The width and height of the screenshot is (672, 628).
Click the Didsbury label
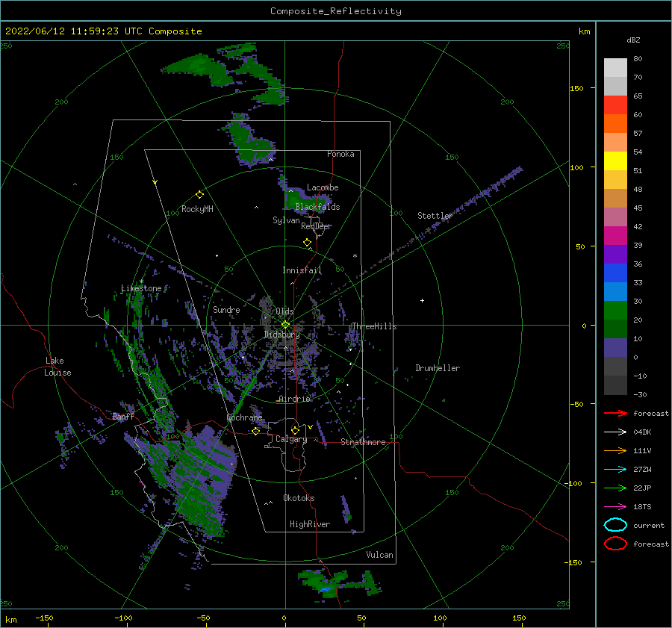coord(281,335)
